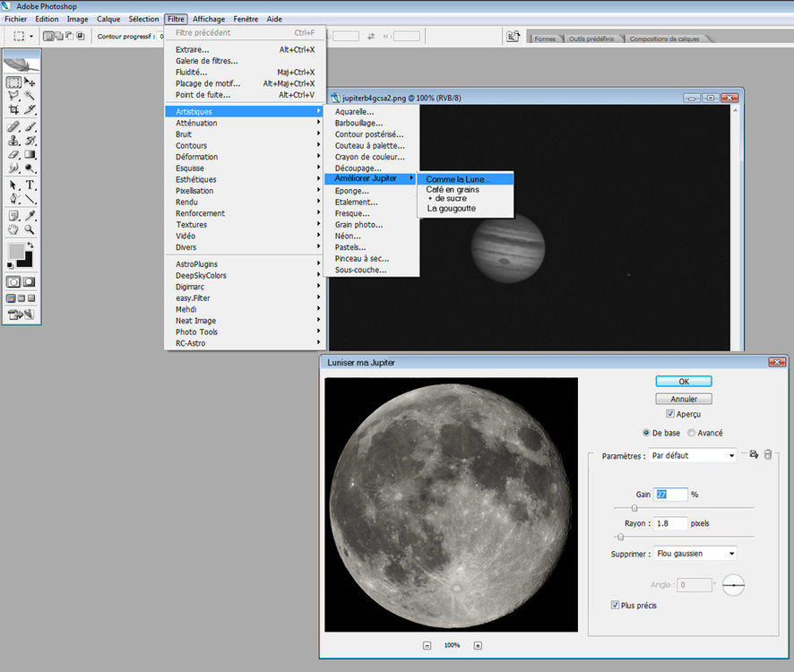The image size is (794, 672).
Task: Select the Hand tool
Action: pos(13,229)
